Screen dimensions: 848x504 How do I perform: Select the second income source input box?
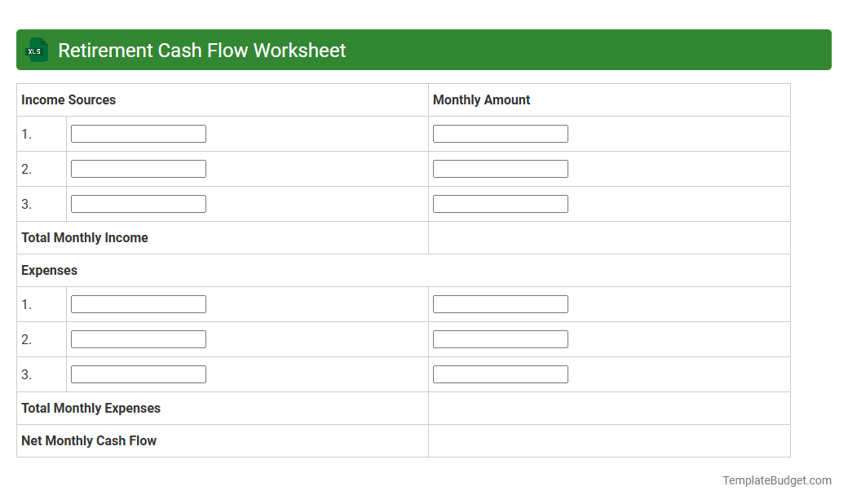coord(138,168)
